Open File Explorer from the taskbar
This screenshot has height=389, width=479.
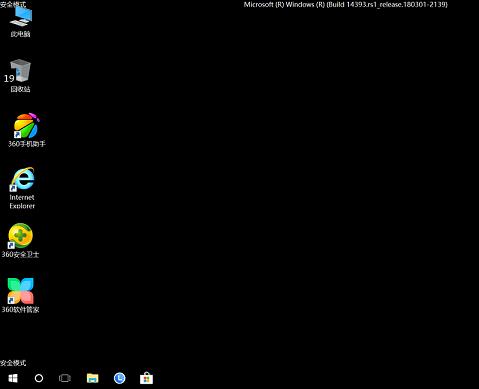[93, 378]
